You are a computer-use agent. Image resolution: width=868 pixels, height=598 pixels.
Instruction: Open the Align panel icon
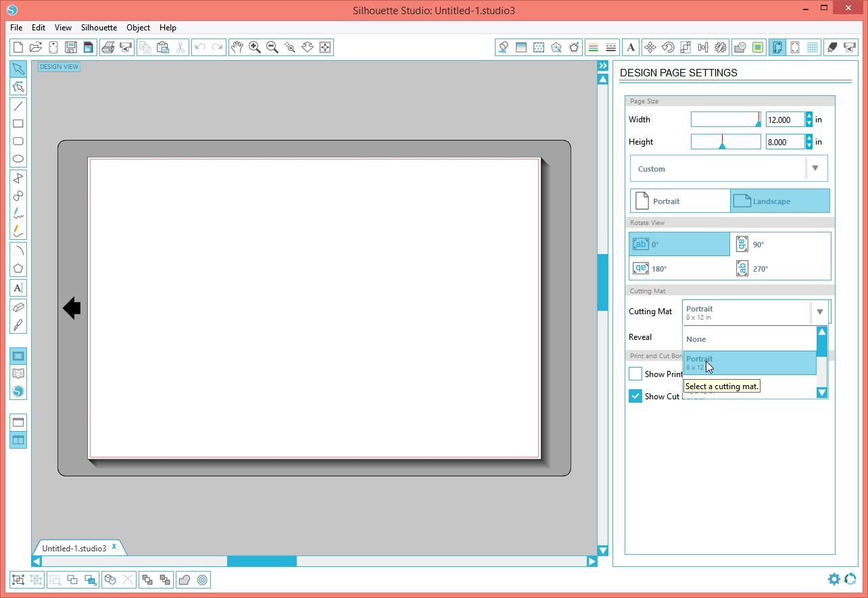click(x=703, y=47)
